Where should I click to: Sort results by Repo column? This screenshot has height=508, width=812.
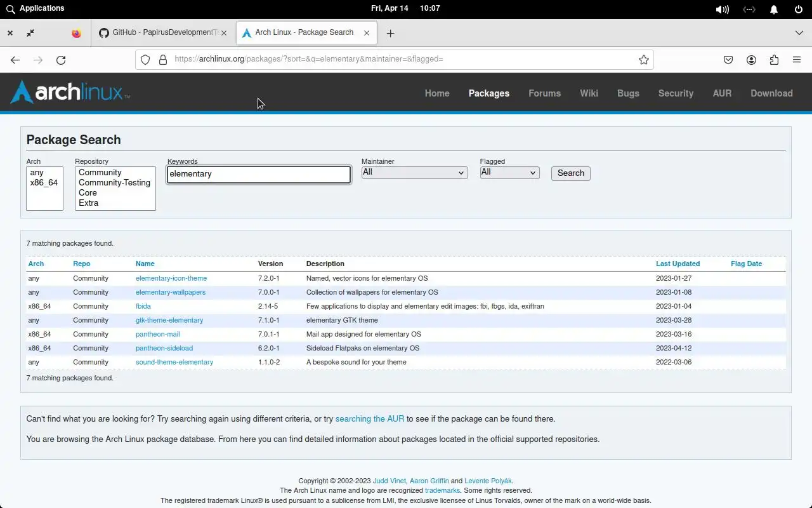click(x=81, y=264)
